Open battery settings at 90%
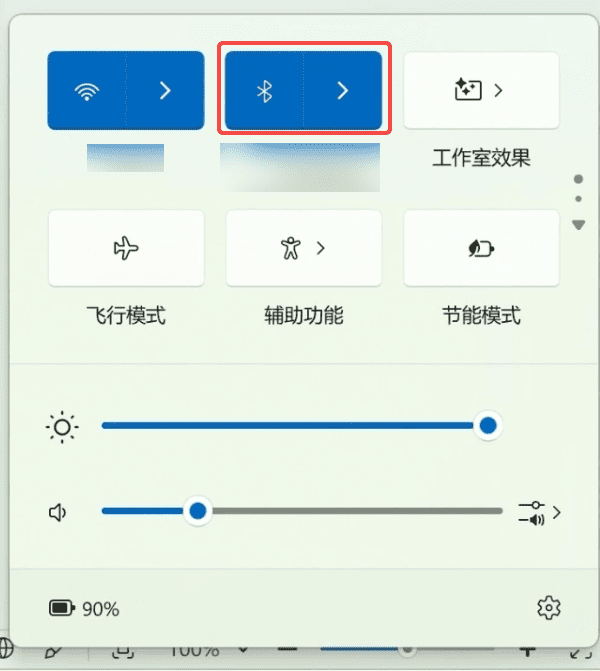 pyautogui.click(x=84, y=609)
